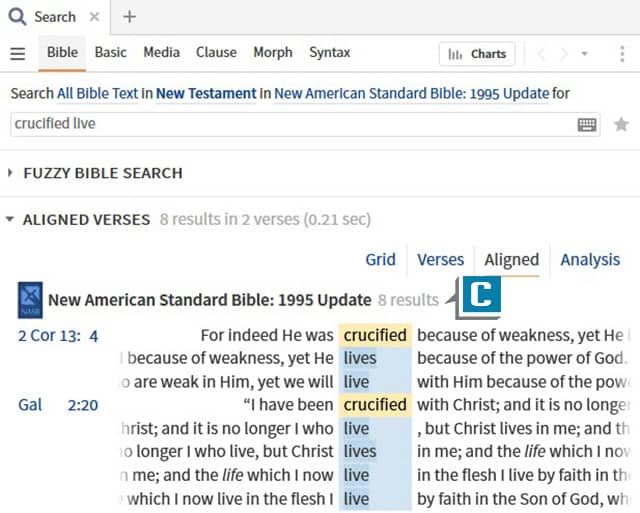Switch to the Morph search tab
Viewport: 640px width, 513px height.
pos(272,53)
